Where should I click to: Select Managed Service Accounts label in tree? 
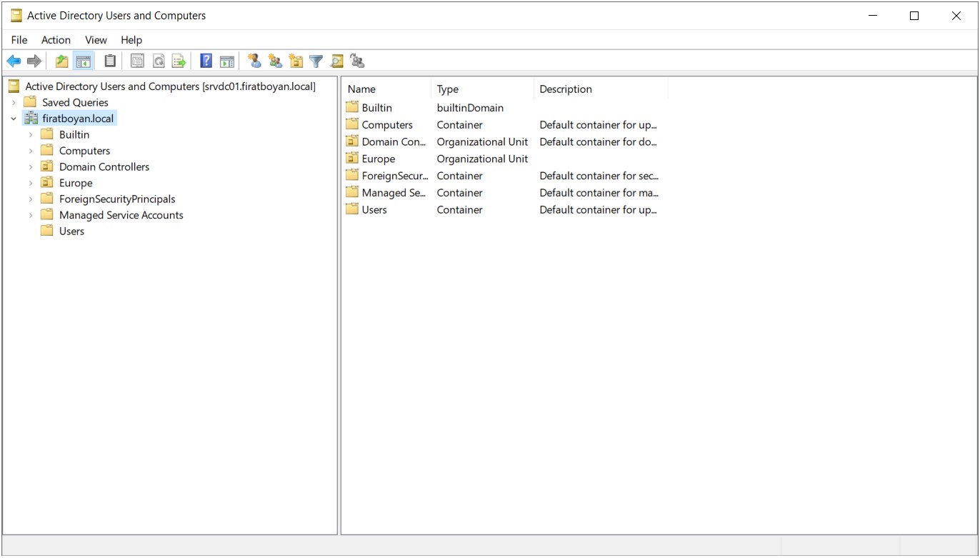coord(121,215)
